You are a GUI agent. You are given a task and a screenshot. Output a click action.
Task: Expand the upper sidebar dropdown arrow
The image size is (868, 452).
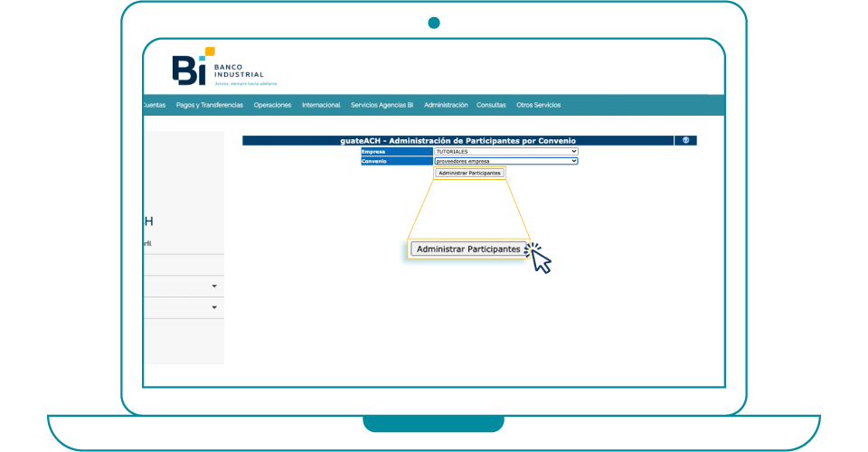coord(214,287)
